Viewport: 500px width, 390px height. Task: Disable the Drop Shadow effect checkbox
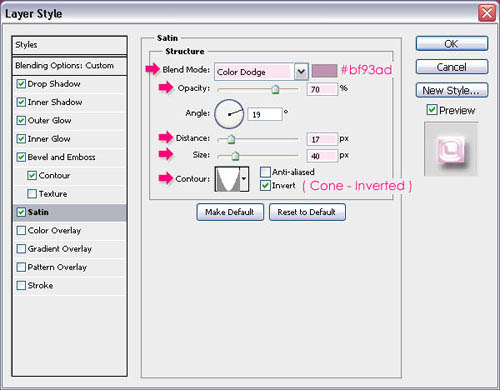tap(21, 84)
